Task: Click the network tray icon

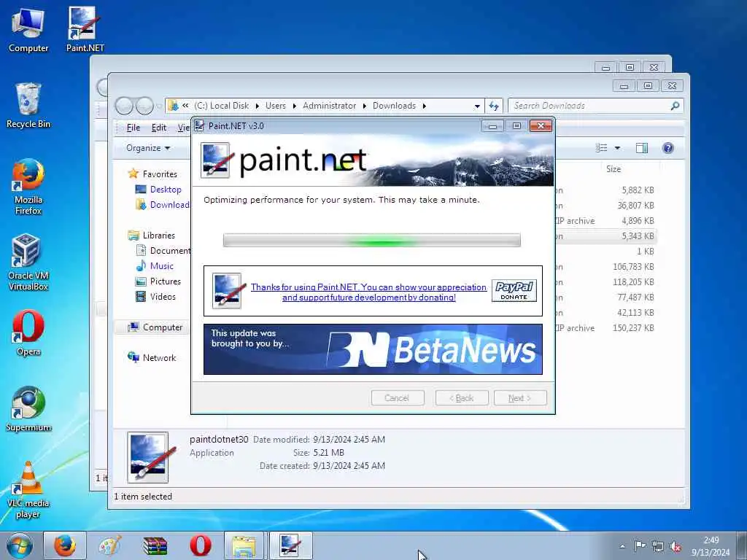Action: click(658, 546)
